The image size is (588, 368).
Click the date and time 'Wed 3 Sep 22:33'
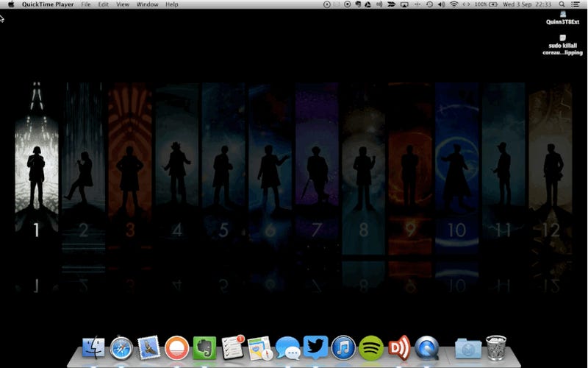pyautogui.click(x=527, y=4)
